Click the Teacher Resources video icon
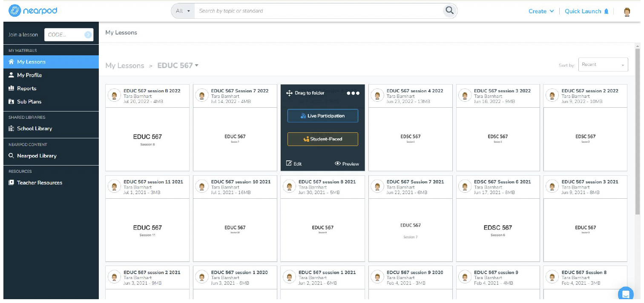 coord(11,183)
